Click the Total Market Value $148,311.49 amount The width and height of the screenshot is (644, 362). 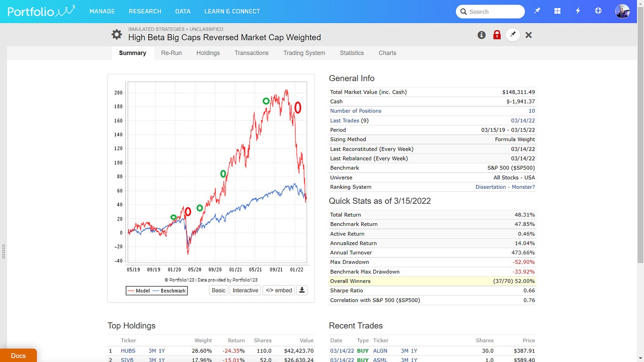(518, 92)
